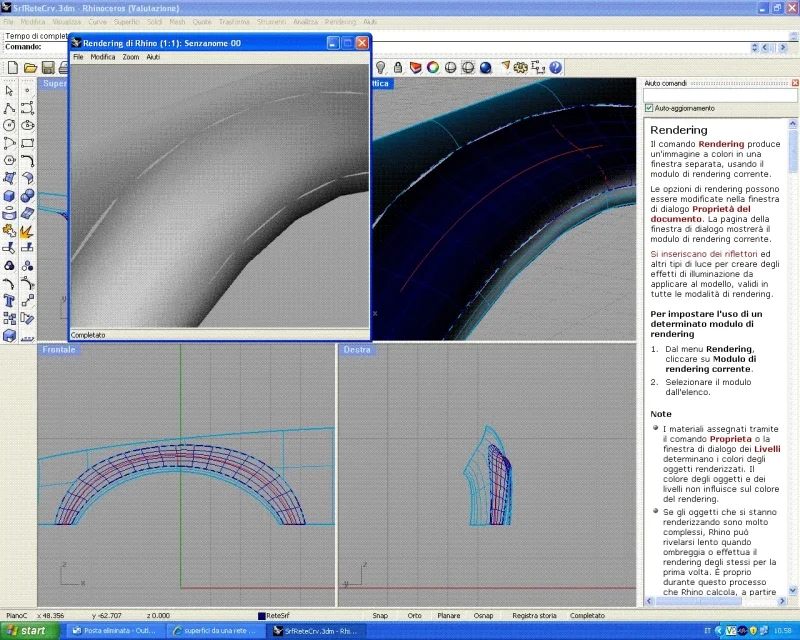Choose the polyline tool
This screenshot has width=800, height=640.
(9, 108)
